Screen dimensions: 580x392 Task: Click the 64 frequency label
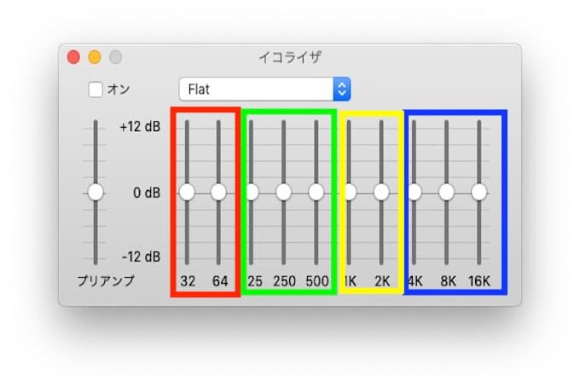[220, 281]
